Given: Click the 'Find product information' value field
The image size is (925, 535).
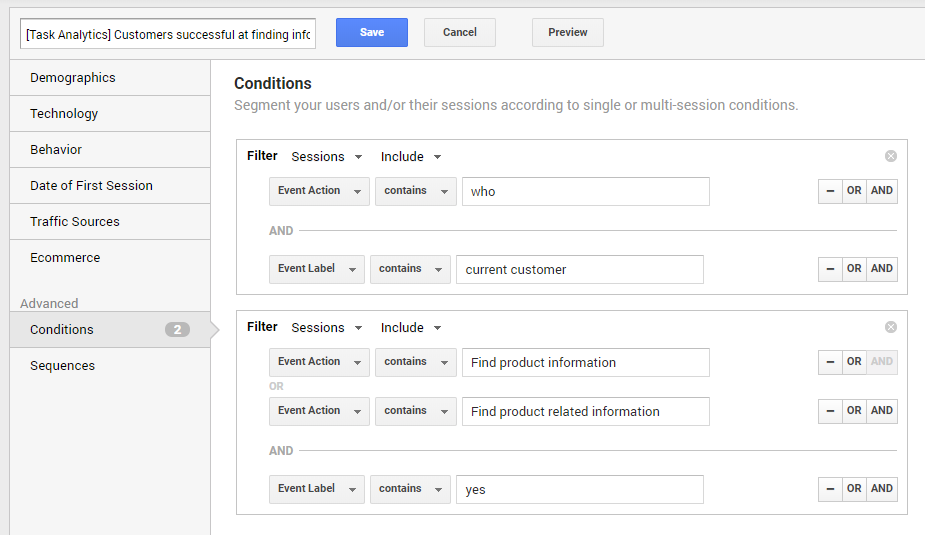Looking at the screenshot, I should [x=585, y=362].
